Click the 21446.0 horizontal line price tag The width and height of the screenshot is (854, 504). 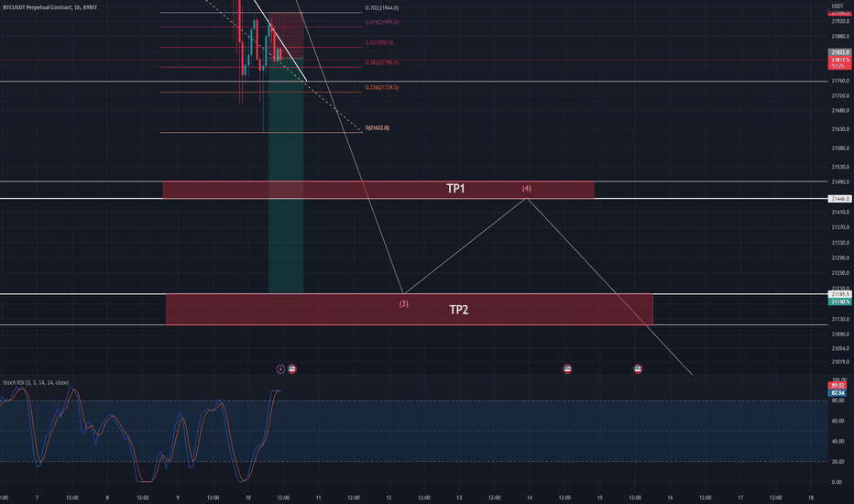pos(840,199)
